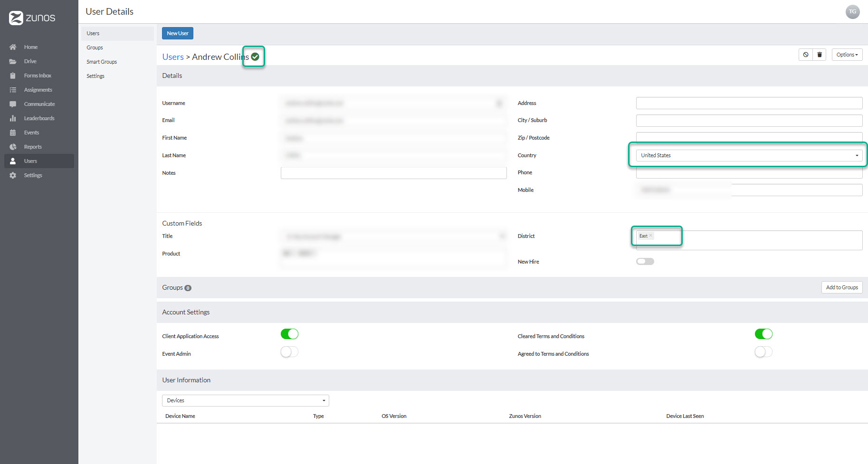Image resolution: width=868 pixels, height=464 pixels.
Task: Toggle the New Hire switch
Action: [x=645, y=261]
